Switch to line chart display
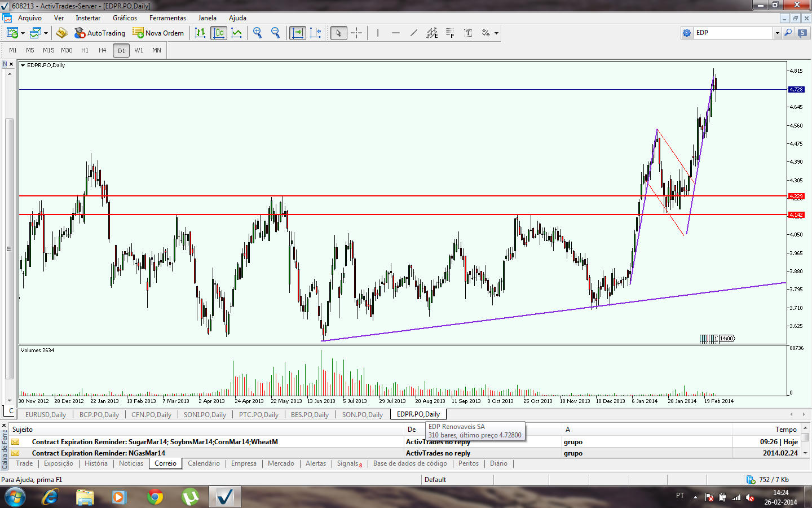 pyautogui.click(x=237, y=33)
